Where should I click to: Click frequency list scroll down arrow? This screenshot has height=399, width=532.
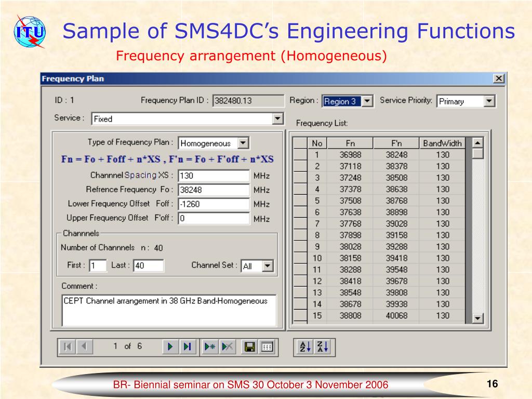pyautogui.click(x=477, y=318)
